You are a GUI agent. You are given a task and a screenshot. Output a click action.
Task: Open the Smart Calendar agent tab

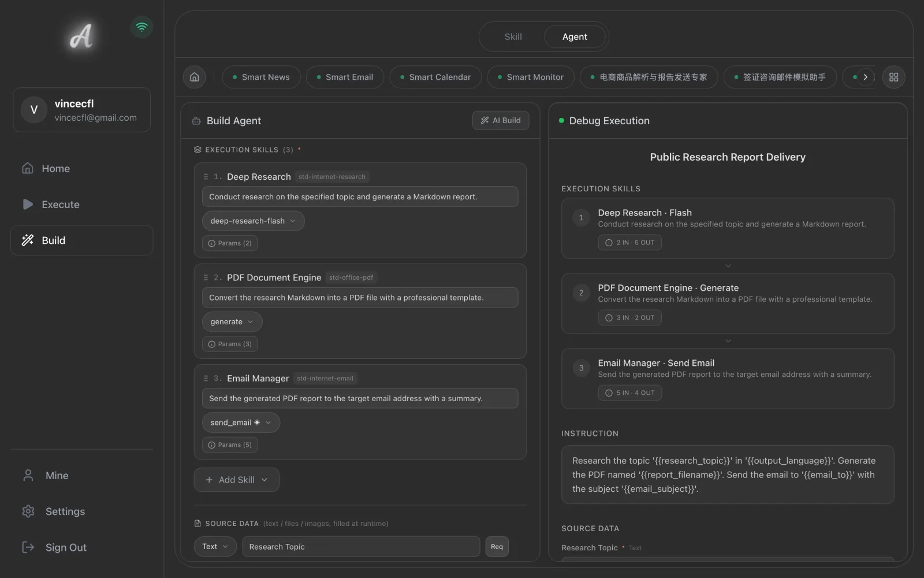pos(435,77)
